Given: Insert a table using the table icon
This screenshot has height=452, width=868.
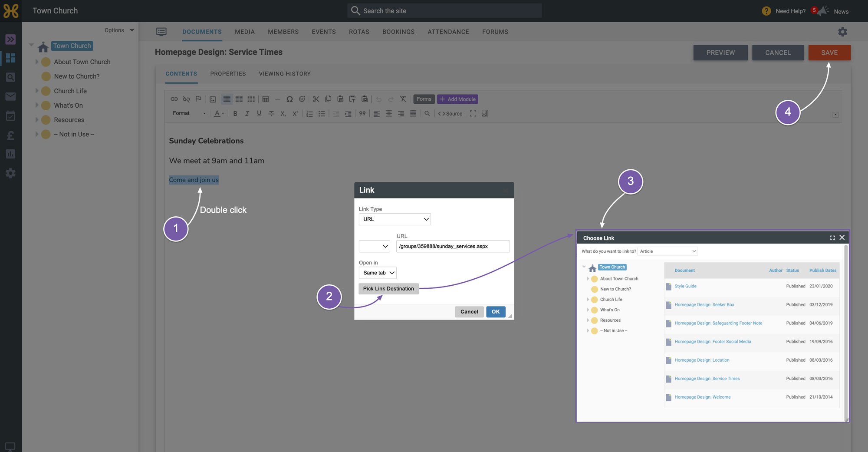Looking at the screenshot, I should tap(266, 99).
